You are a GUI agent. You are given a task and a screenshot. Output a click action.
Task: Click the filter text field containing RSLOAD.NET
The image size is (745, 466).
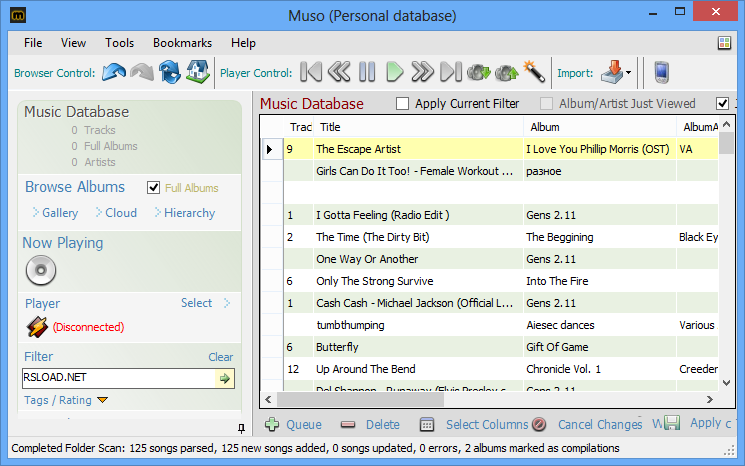(119, 378)
